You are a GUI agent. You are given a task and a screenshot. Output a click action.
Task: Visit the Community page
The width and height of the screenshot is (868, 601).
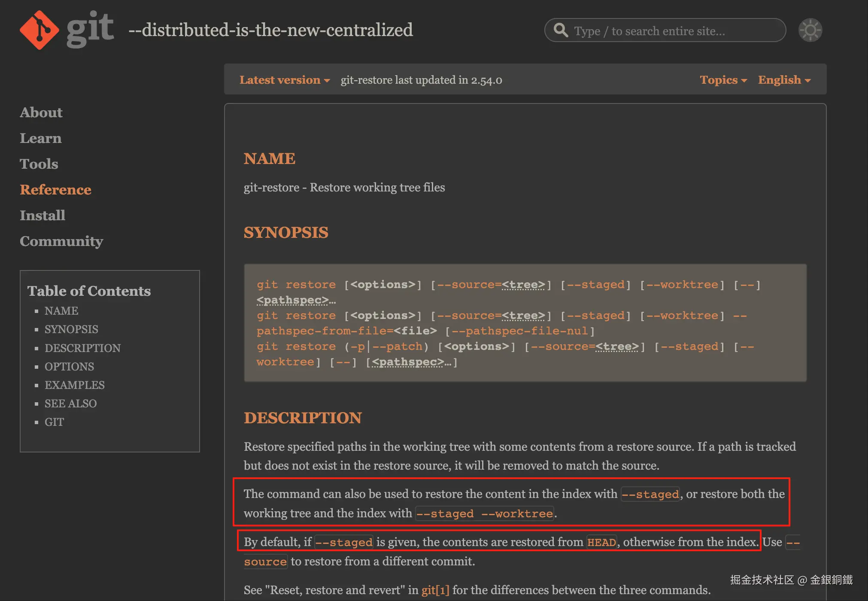tap(61, 241)
